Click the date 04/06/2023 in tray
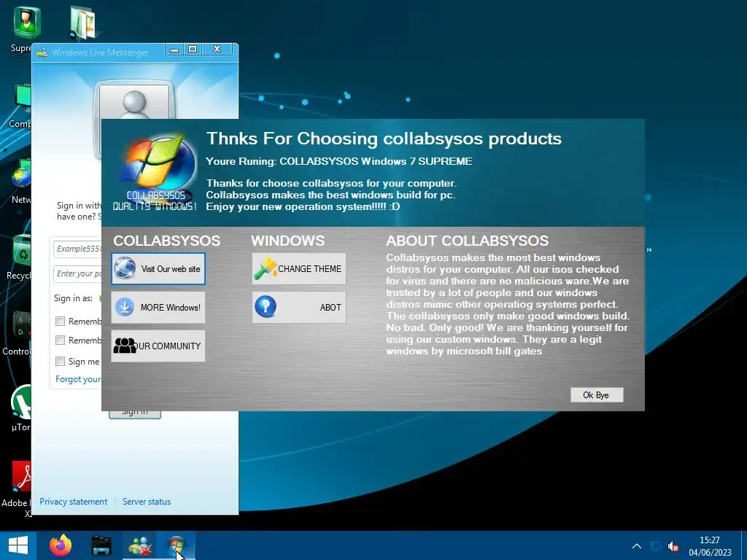The image size is (747, 560). coord(710,553)
